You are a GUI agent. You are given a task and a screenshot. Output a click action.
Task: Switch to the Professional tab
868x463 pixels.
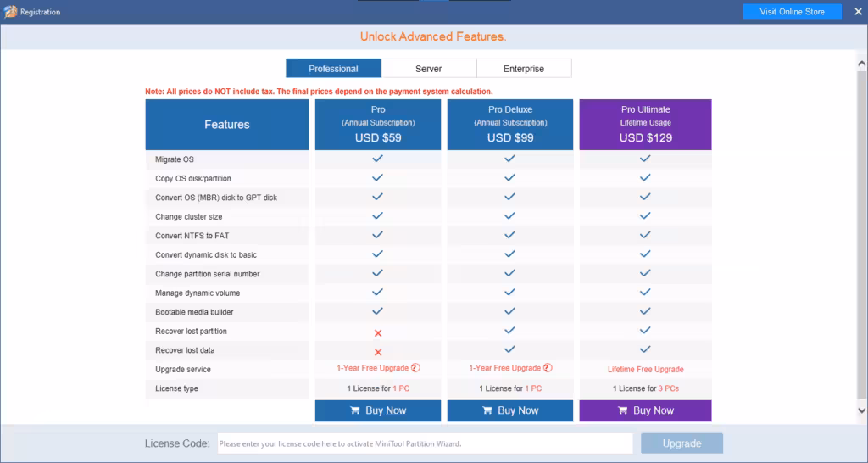coord(333,69)
